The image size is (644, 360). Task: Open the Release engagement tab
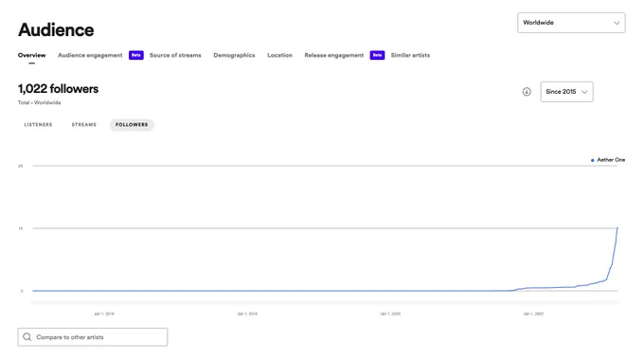[334, 55]
